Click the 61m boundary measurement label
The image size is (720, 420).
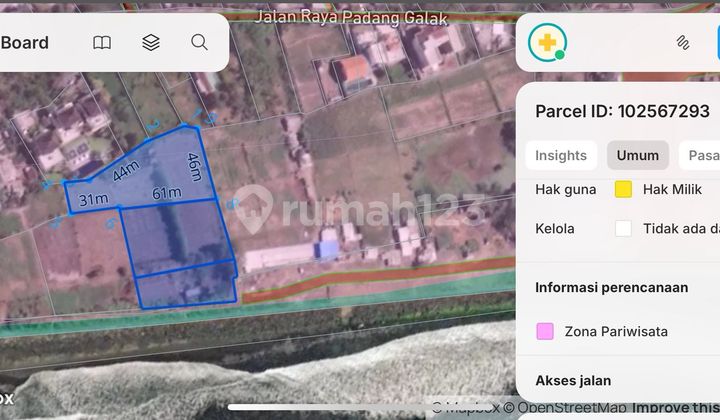pyautogui.click(x=166, y=193)
